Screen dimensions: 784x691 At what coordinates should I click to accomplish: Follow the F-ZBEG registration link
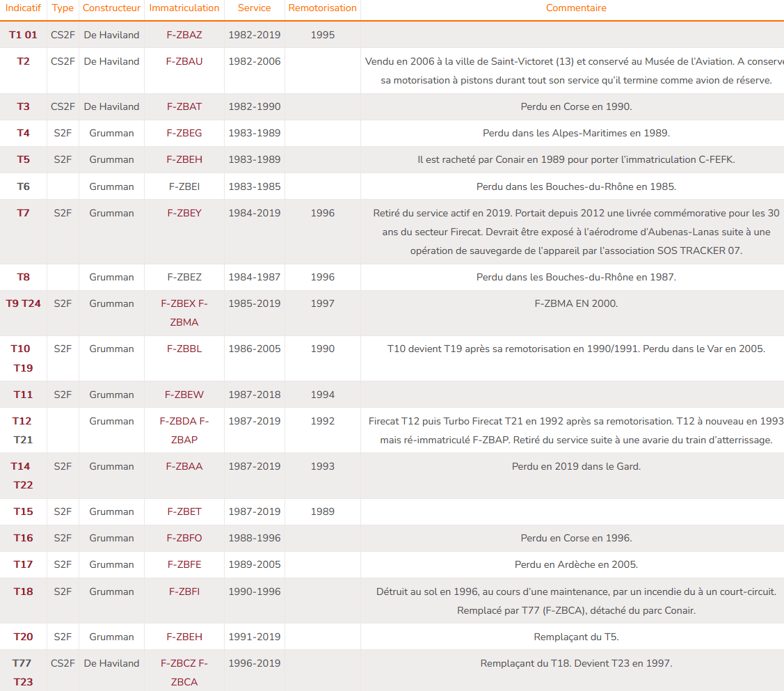[184, 133]
